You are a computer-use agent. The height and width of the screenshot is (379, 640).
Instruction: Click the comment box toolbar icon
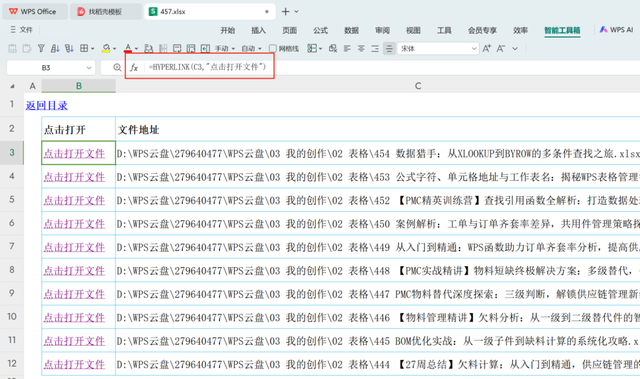point(177,49)
